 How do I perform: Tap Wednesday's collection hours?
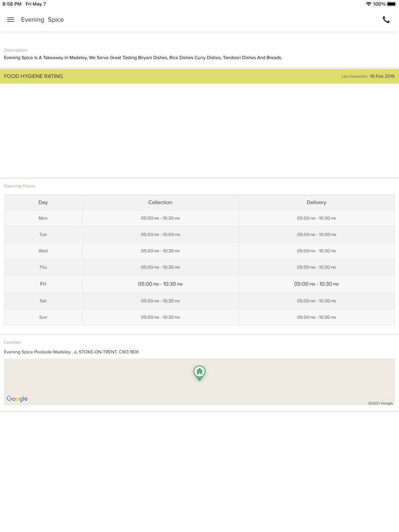click(x=160, y=251)
